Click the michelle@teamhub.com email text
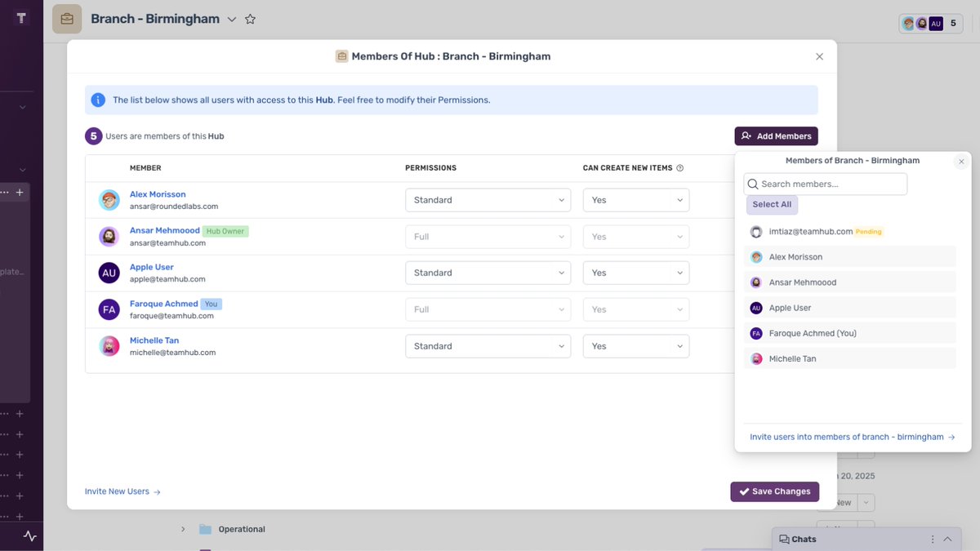Viewport: 980px width, 551px height. click(172, 353)
